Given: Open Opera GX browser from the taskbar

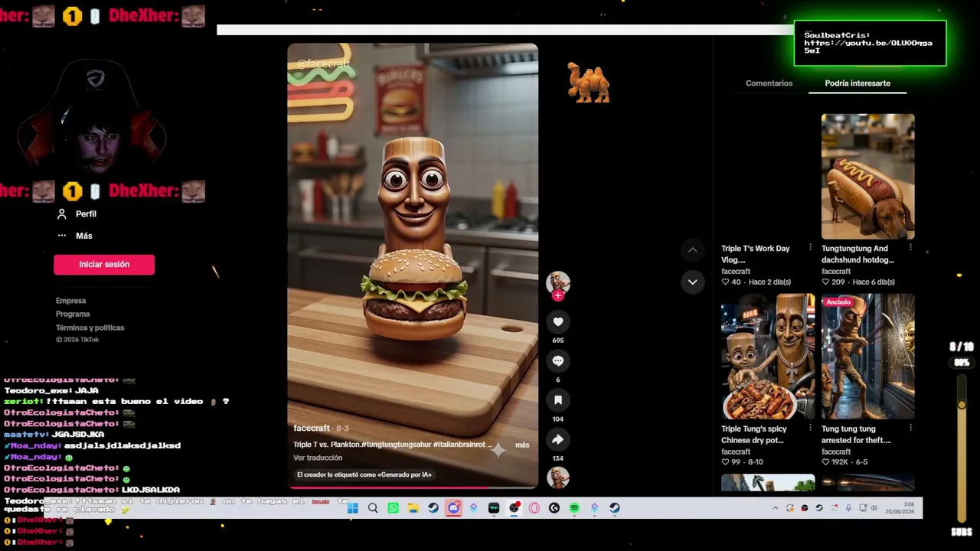Looking at the screenshot, I should pos(534,508).
